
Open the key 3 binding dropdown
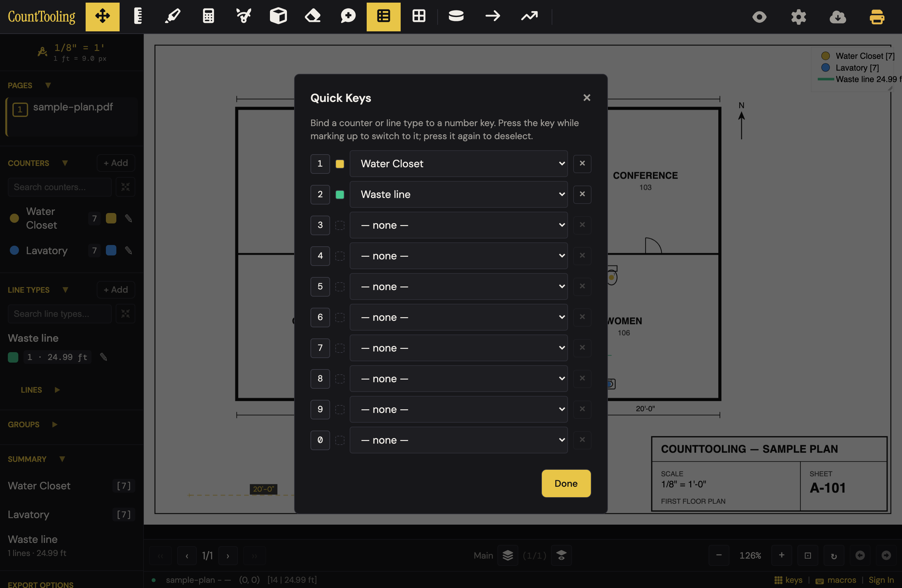coord(459,225)
